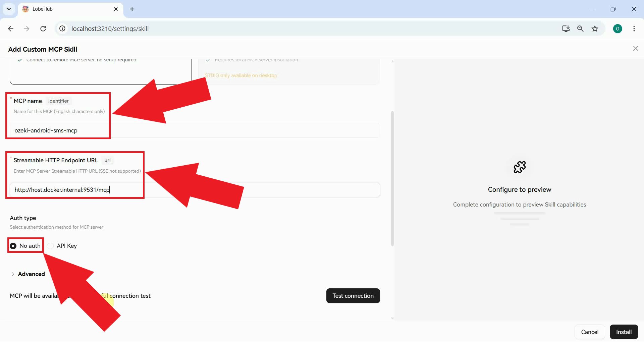This screenshot has width=644, height=342.
Task: Expand the Advanced section
Action: 28,274
